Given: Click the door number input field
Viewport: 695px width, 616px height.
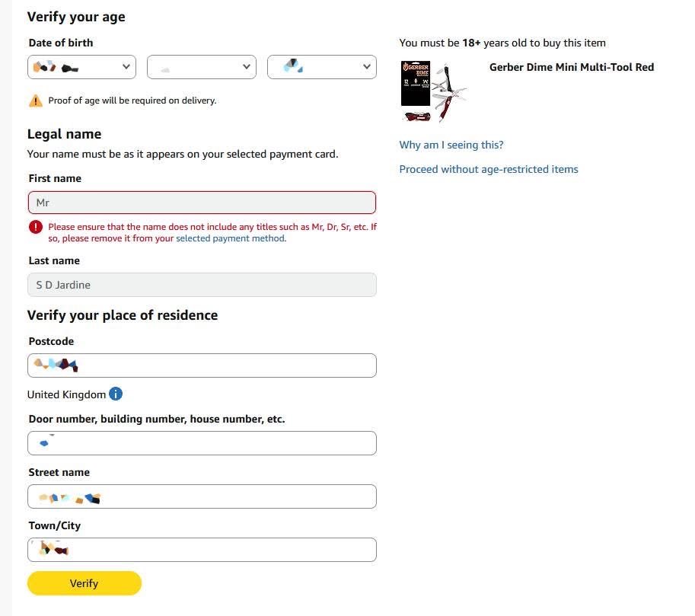Looking at the screenshot, I should [x=202, y=443].
